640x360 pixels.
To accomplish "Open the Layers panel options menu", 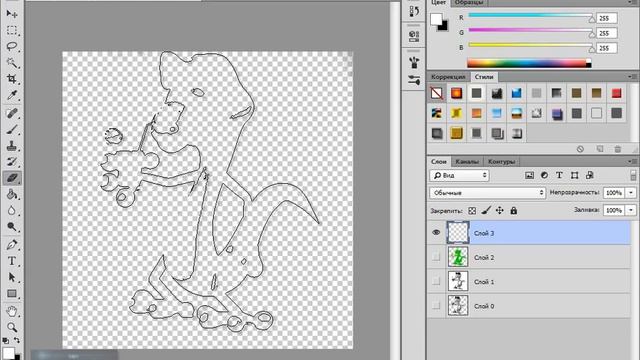I will pos(632,162).
